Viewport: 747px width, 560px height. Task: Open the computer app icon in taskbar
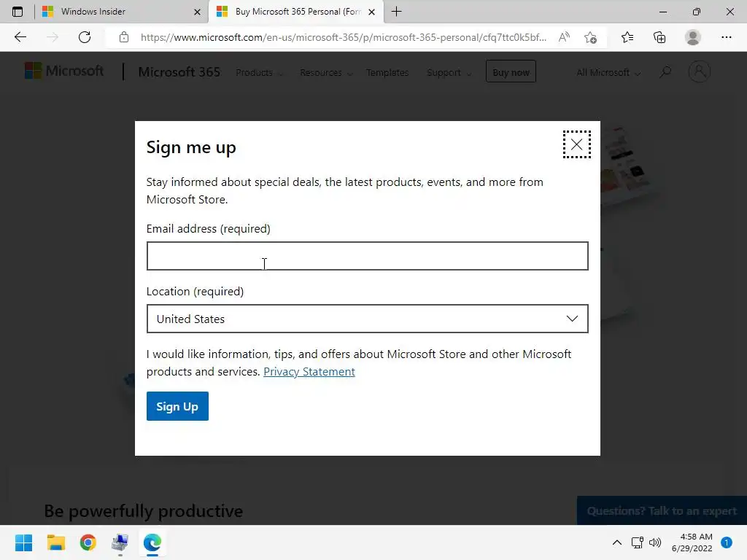click(x=120, y=542)
